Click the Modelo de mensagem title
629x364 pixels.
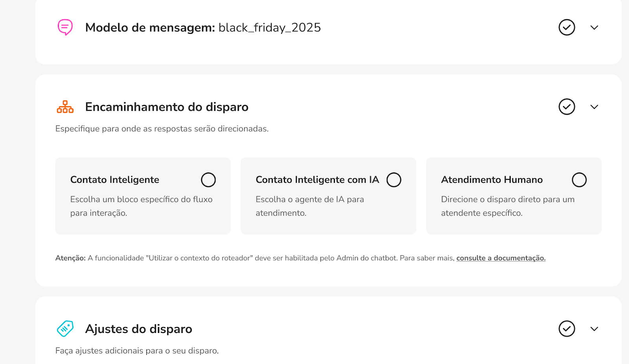coord(150,27)
